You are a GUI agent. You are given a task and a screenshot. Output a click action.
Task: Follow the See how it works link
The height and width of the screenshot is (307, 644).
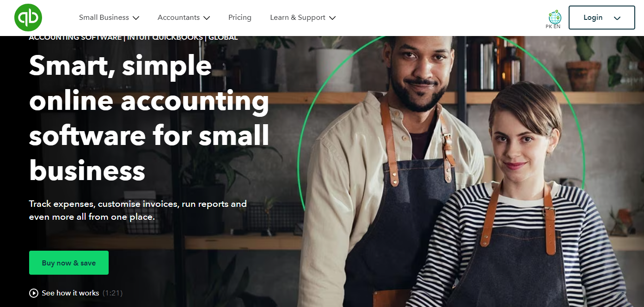(70, 293)
